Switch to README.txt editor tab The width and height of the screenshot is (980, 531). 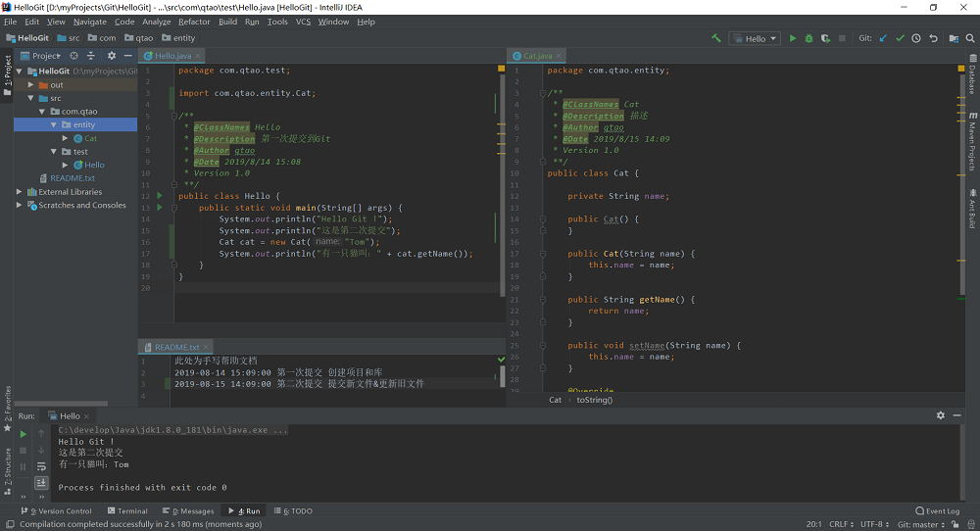pyautogui.click(x=176, y=347)
